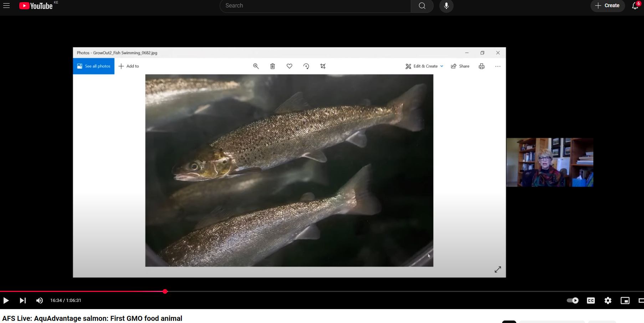Mute the video with the speaker icon
Viewport: 644px width, 323px height.
tap(40, 301)
